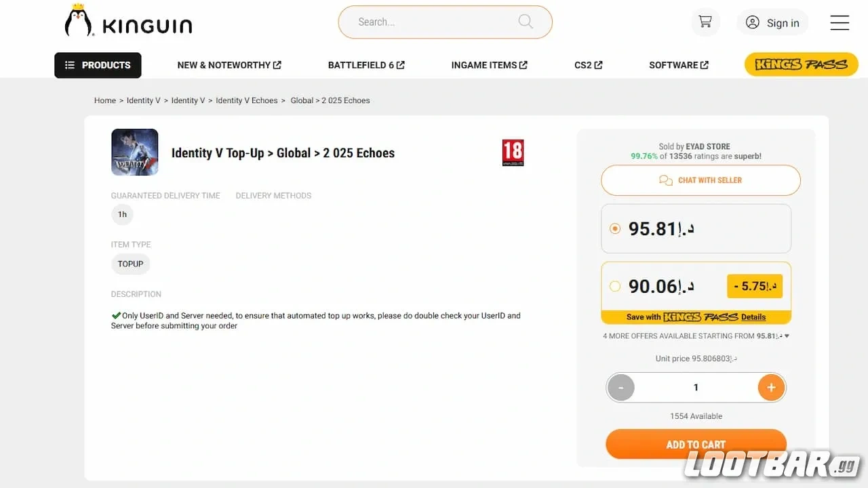This screenshot has width=868, height=488.
Task: Click the 18 age rating icon
Action: click(x=513, y=152)
